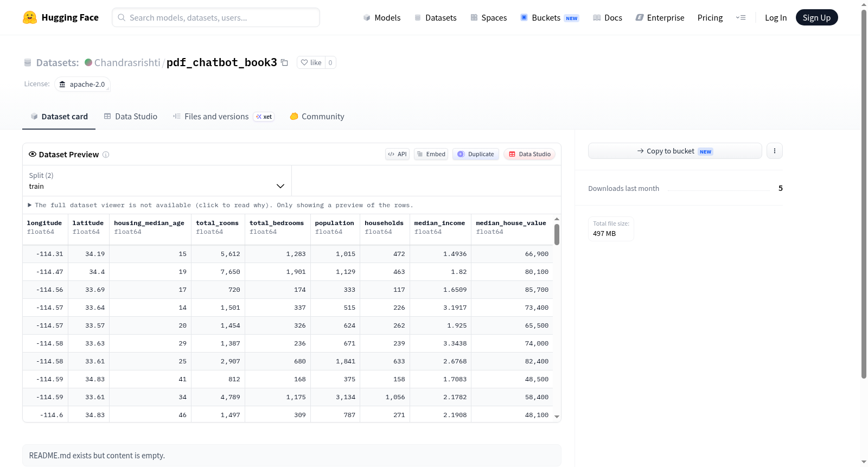
Task: Click the Sign Up button
Action: [x=816, y=17]
